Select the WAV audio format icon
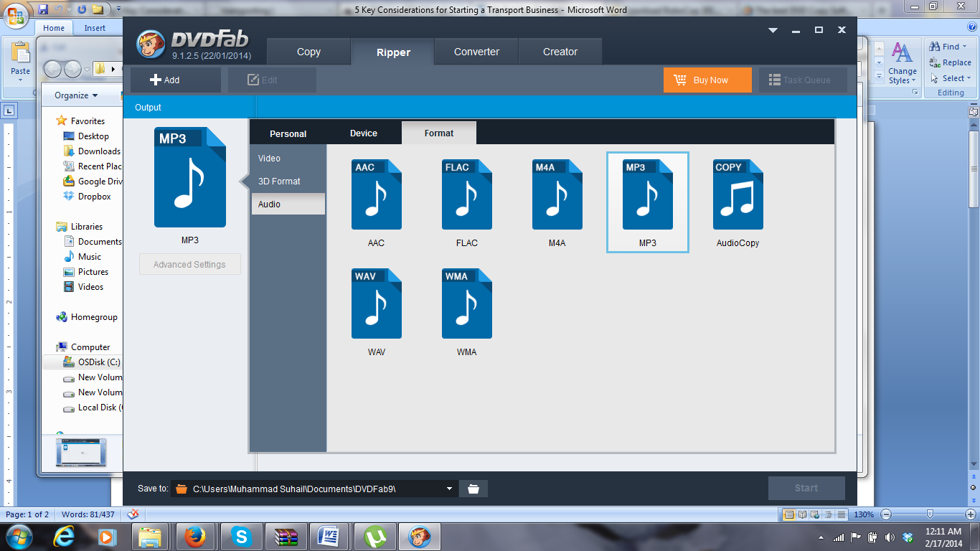The image size is (980, 551). coord(376,303)
